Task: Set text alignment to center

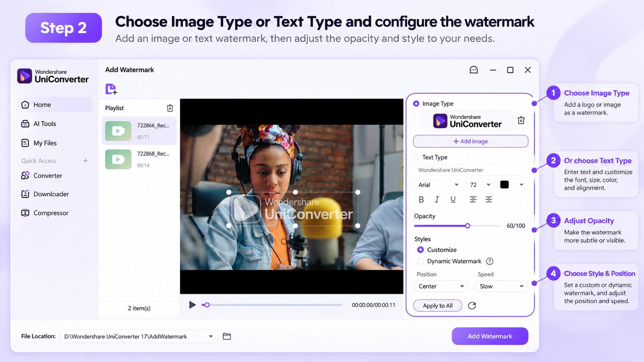Action: click(x=473, y=199)
